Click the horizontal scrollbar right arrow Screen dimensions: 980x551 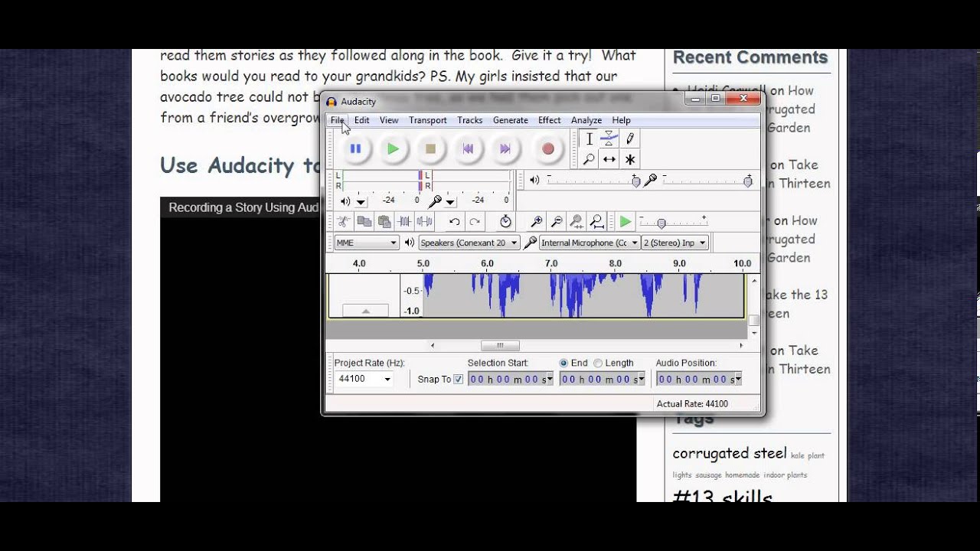(x=740, y=346)
